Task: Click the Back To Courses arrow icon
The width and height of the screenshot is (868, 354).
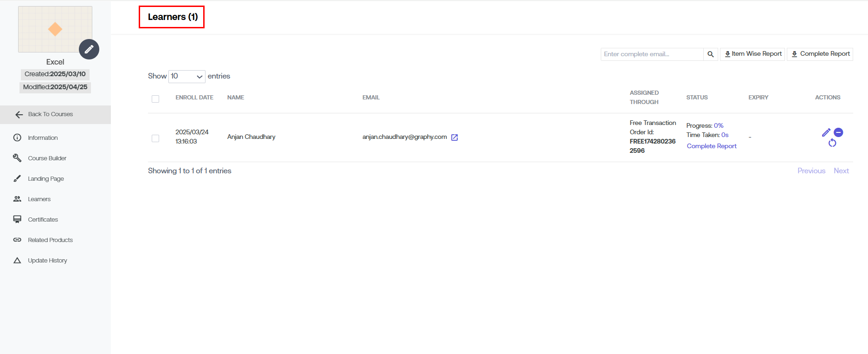Action: [x=19, y=115]
